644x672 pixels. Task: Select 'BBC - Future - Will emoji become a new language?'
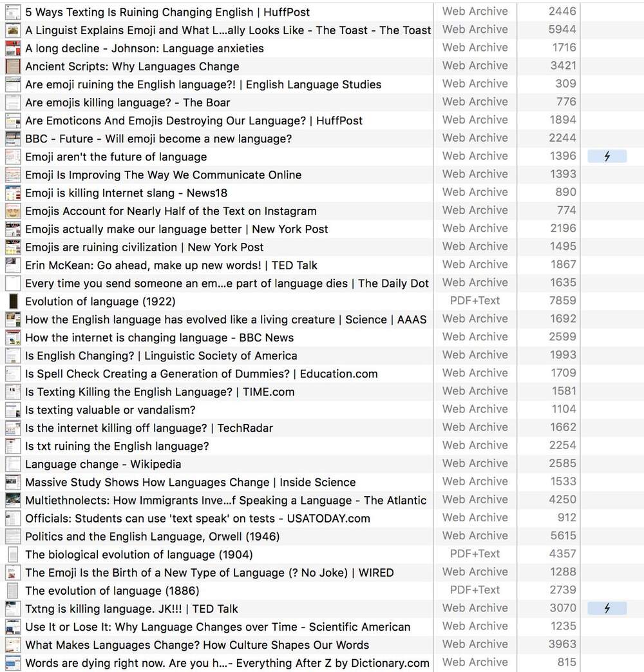(x=158, y=139)
